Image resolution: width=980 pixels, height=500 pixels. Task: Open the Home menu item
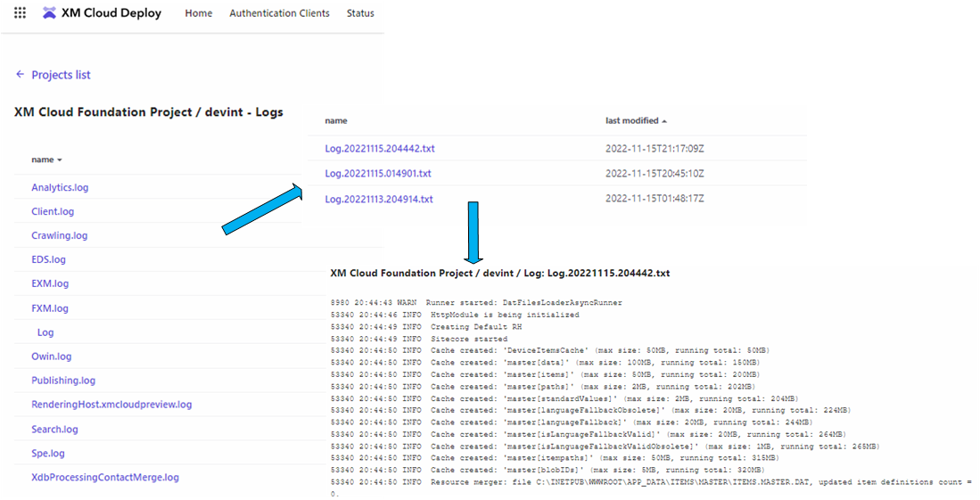tap(199, 13)
